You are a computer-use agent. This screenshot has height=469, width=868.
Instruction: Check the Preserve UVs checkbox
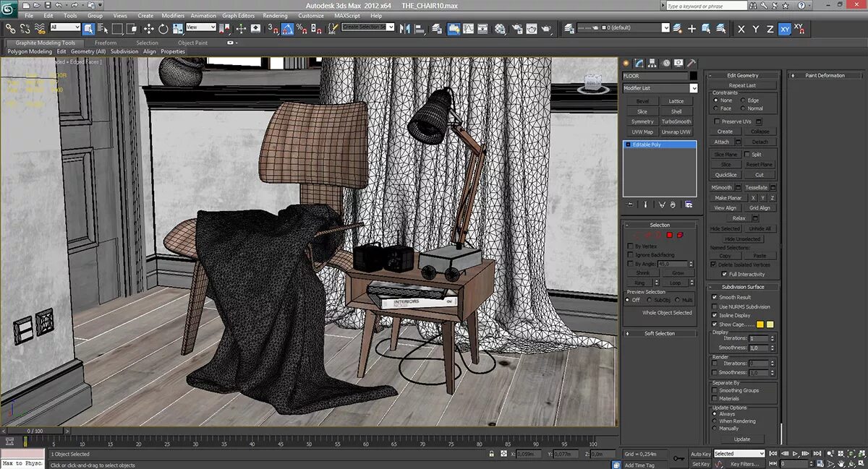coord(717,121)
